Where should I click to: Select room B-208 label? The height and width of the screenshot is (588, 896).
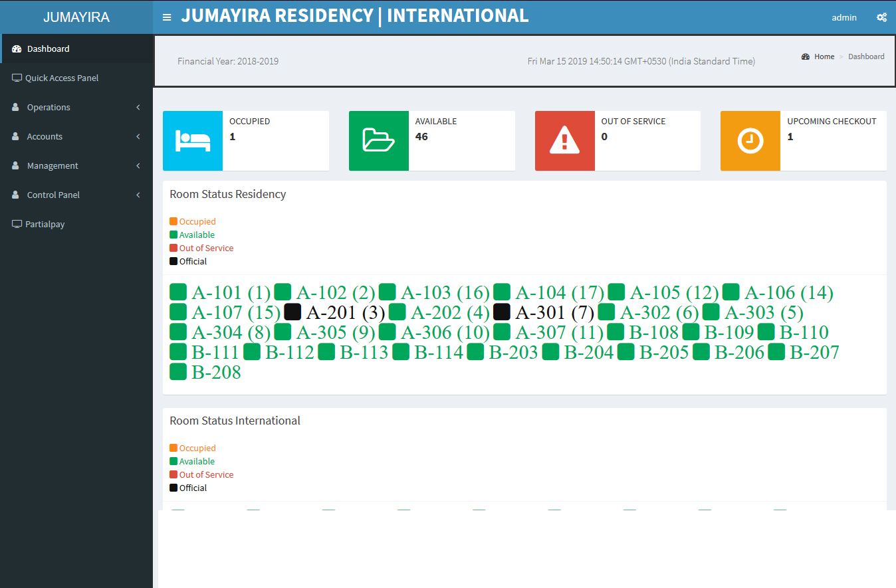[x=216, y=372]
